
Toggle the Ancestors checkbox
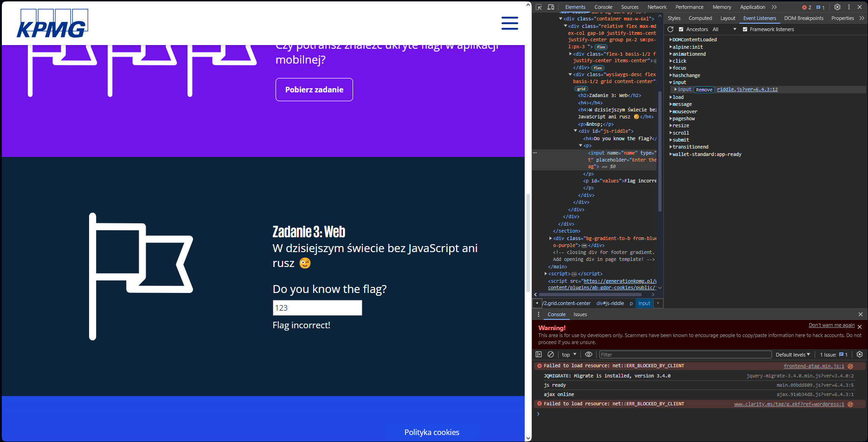[681, 29]
